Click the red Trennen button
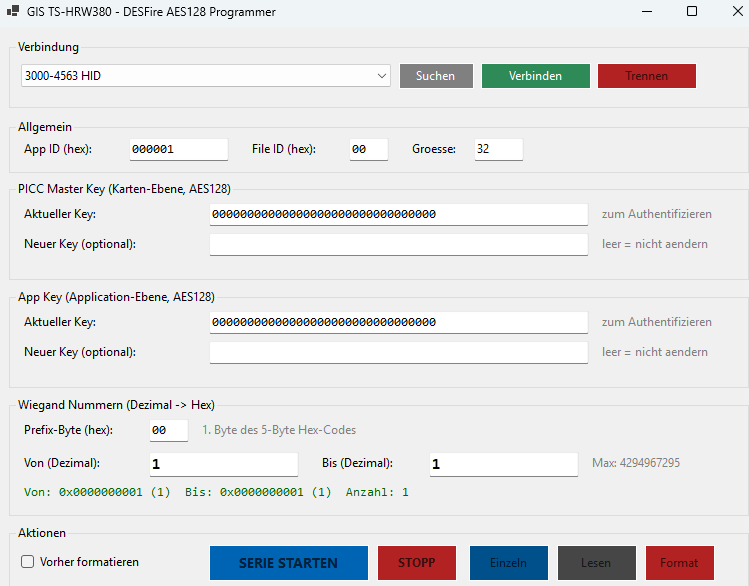 tap(646, 76)
